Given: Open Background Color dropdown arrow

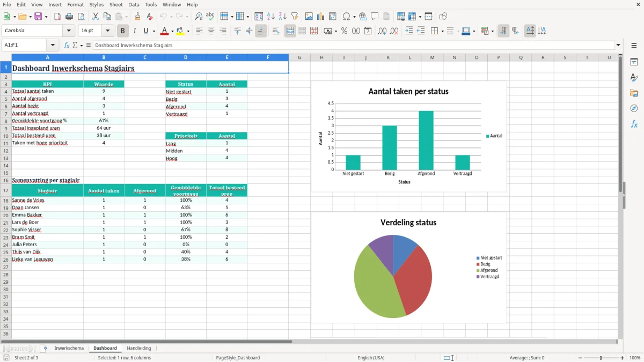Looking at the screenshot, I should [188, 31].
